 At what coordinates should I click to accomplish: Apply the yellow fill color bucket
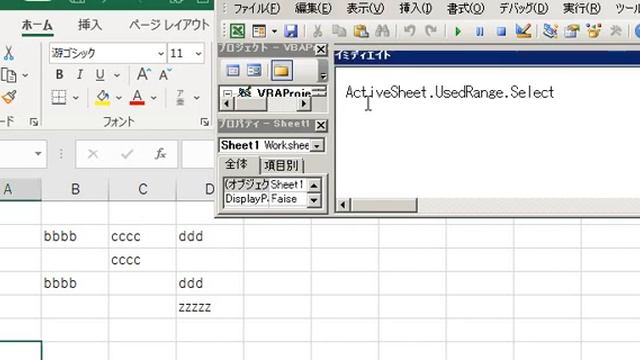(102, 98)
